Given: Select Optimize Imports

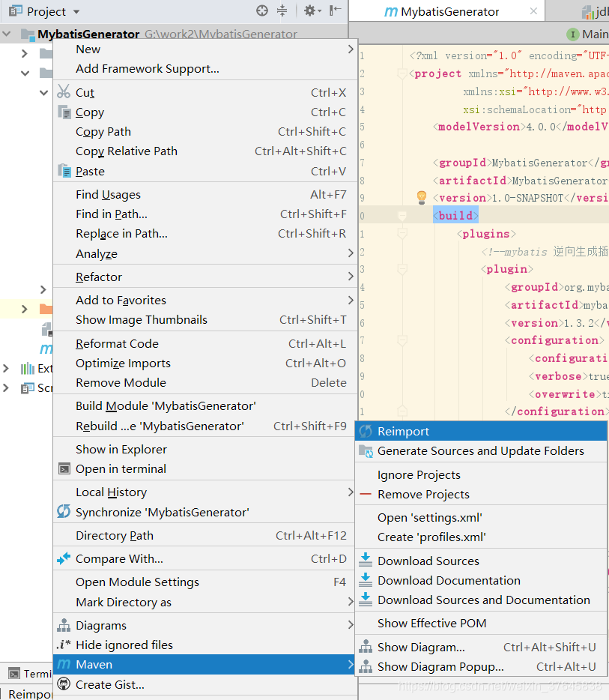Looking at the screenshot, I should point(205,363).
